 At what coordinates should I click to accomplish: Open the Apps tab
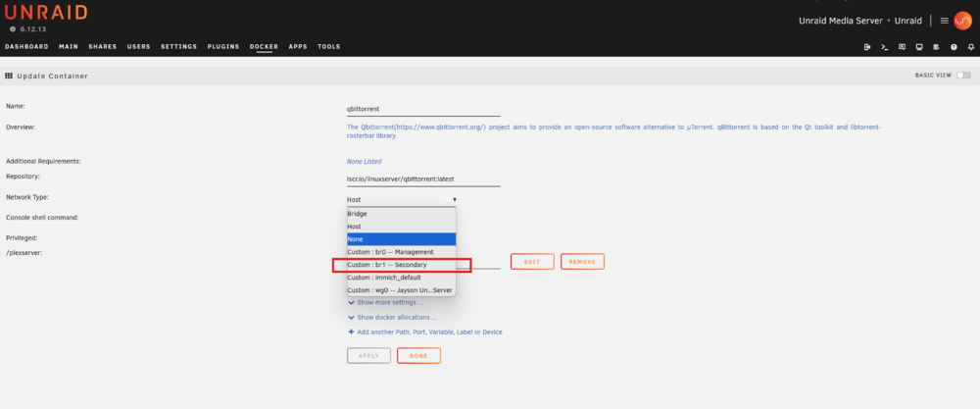[298, 47]
